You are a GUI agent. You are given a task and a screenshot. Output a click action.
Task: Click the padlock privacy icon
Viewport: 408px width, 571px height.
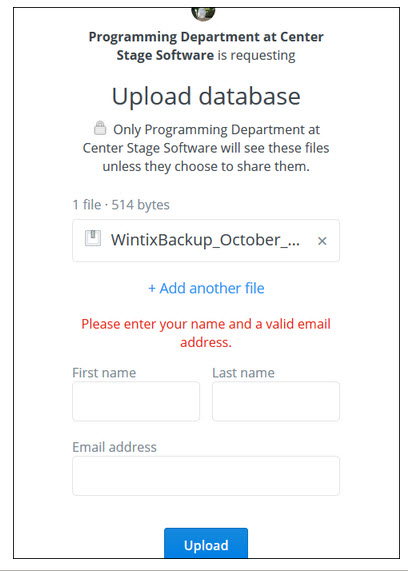[x=100, y=128]
